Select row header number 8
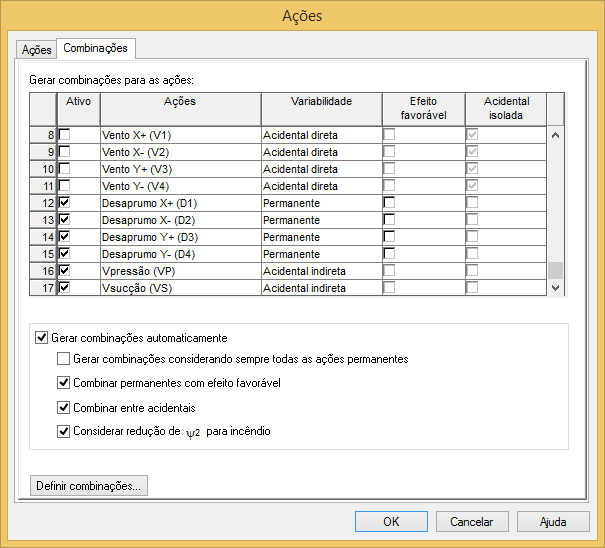 [43, 135]
